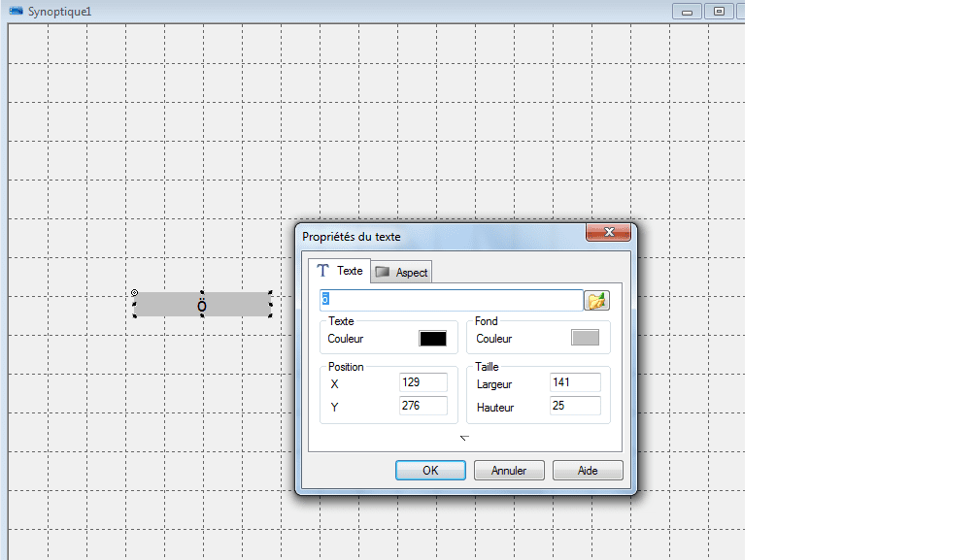Click the top-right resize handle of text object

click(270, 293)
